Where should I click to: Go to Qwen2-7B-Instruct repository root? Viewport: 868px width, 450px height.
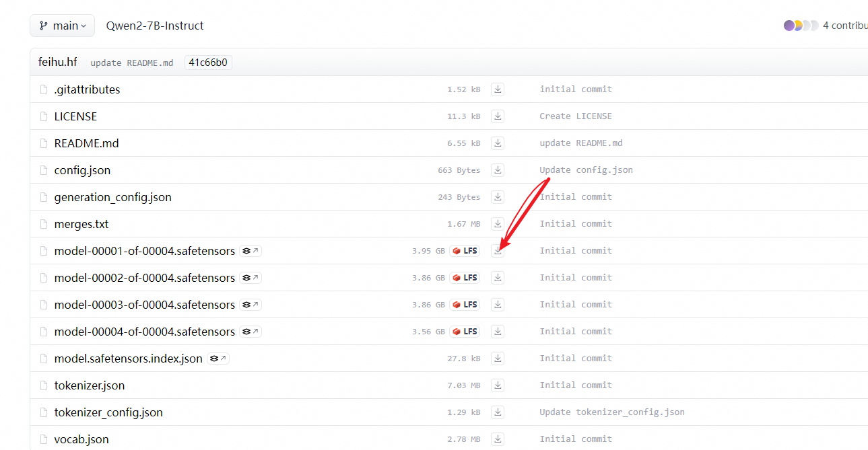(x=155, y=26)
